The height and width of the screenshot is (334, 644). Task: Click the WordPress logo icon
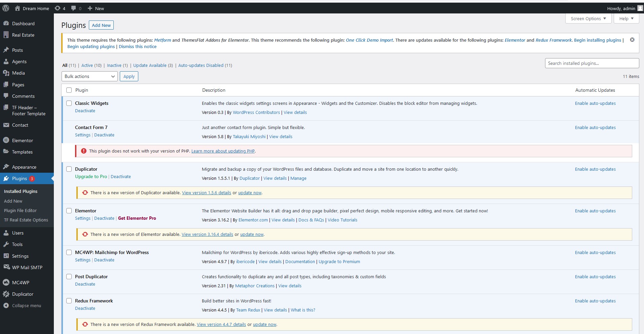click(x=6, y=8)
